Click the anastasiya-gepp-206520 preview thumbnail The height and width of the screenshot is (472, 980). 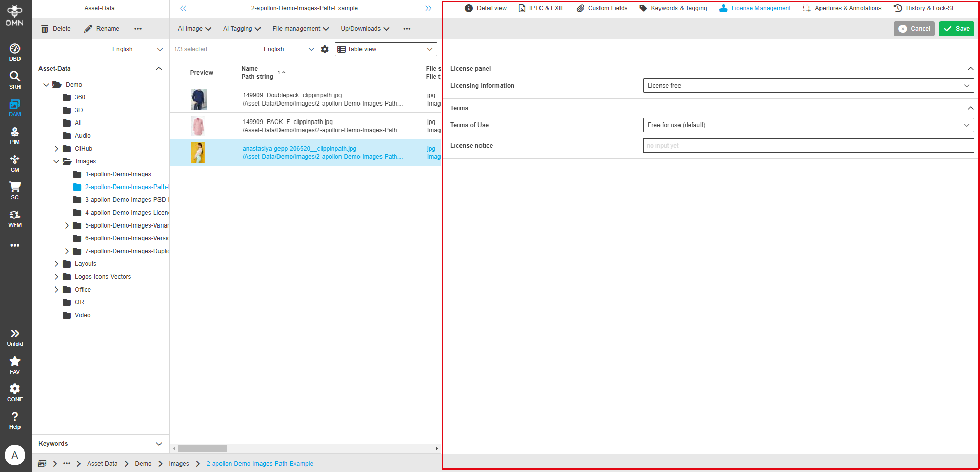coord(198,153)
